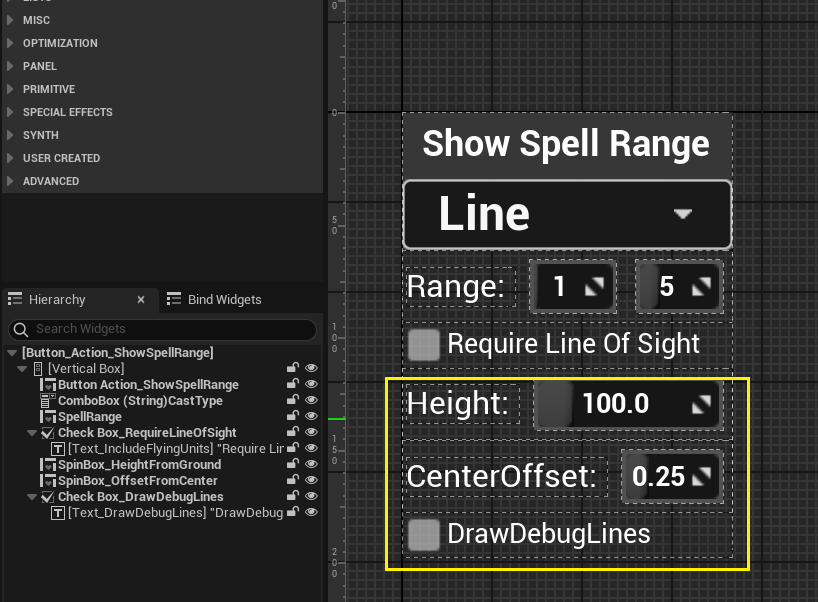818x602 pixels.
Task: Expand the PRIMITIVE palette category
Action: tap(10, 89)
